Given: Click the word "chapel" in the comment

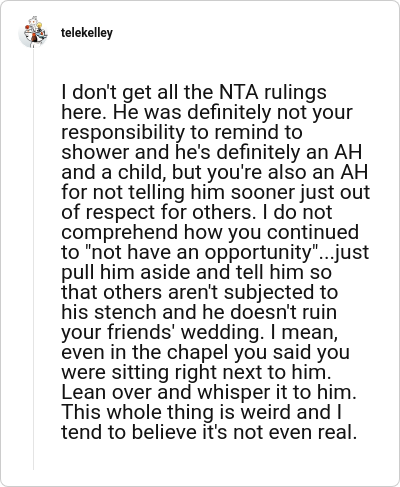Looking at the screenshot, I should coord(197,352).
